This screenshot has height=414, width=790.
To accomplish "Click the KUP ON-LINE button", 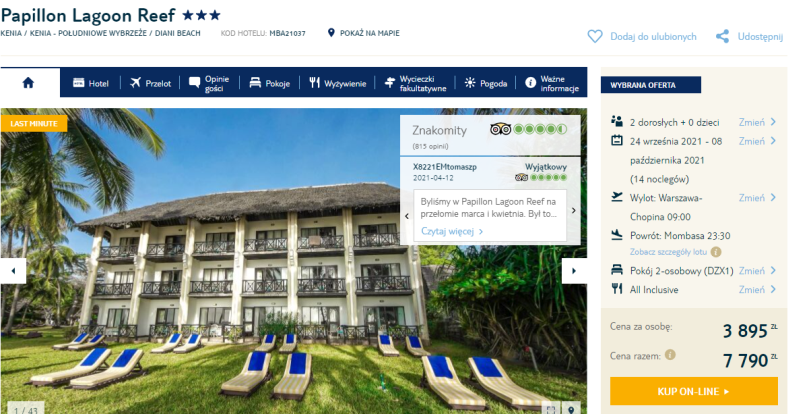I will pyautogui.click(x=694, y=391).
